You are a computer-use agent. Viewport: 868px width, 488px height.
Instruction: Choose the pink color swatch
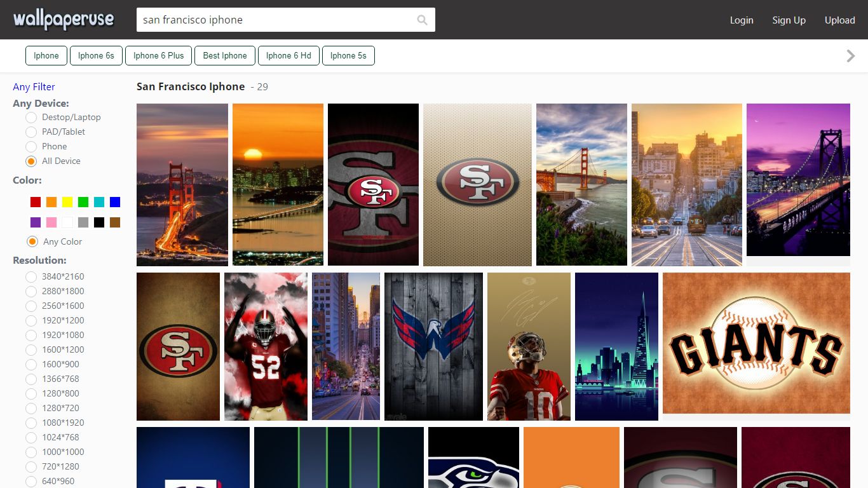coord(51,222)
